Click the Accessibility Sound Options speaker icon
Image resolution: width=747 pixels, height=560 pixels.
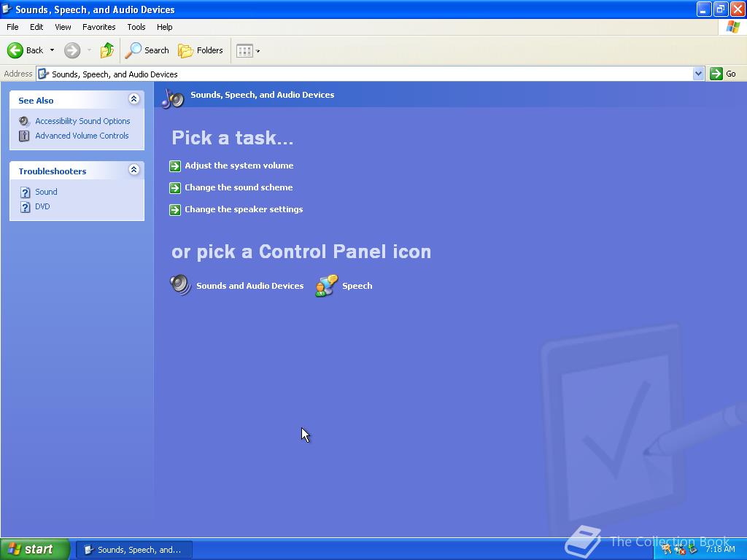pos(24,121)
